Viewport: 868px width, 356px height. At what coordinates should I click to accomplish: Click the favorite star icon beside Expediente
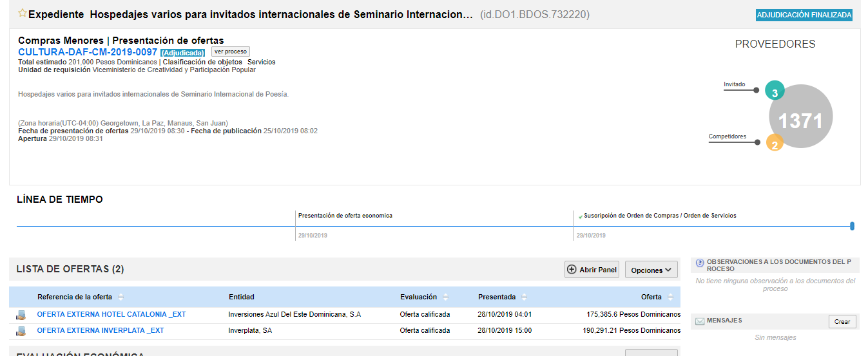tap(23, 14)
